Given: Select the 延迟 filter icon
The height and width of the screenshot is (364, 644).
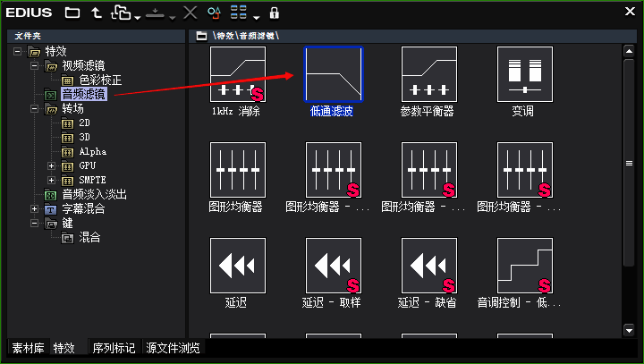Looking at the screenshot, I should [237, 266].
